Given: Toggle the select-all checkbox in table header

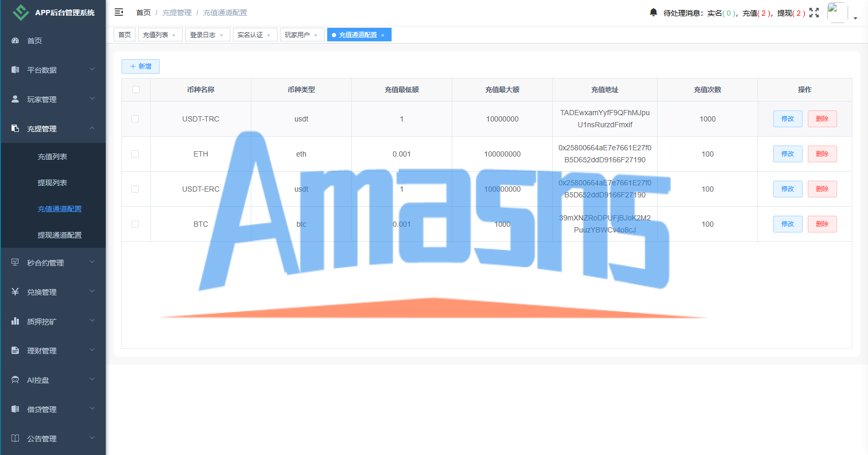Looking at the screenshot, I should point(136,90).
